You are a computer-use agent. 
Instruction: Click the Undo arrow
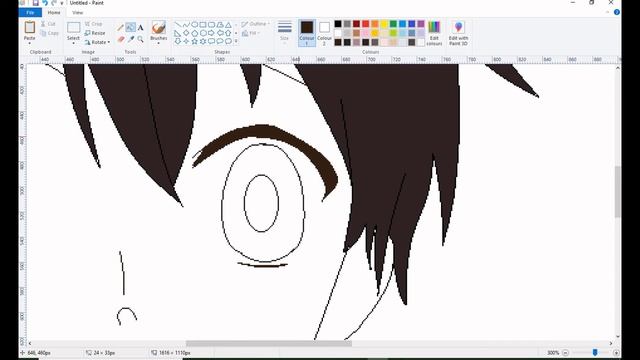[x=45, y=3]
